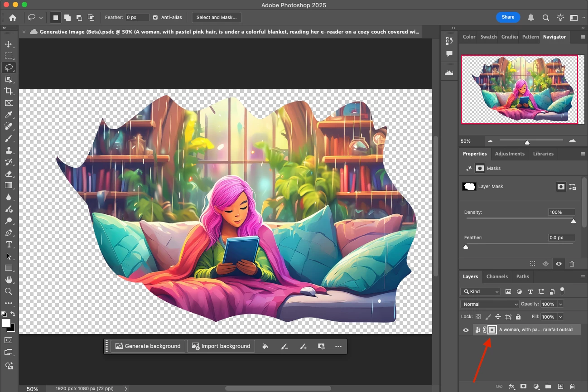
Task: Select the Zoom tool in toolbar
Action: (8, 291)
